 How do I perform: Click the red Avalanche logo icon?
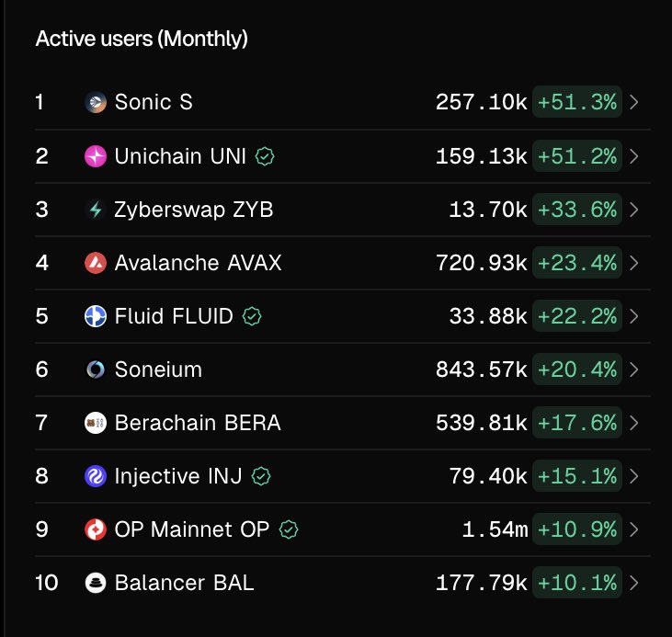[x=96, y=263]
